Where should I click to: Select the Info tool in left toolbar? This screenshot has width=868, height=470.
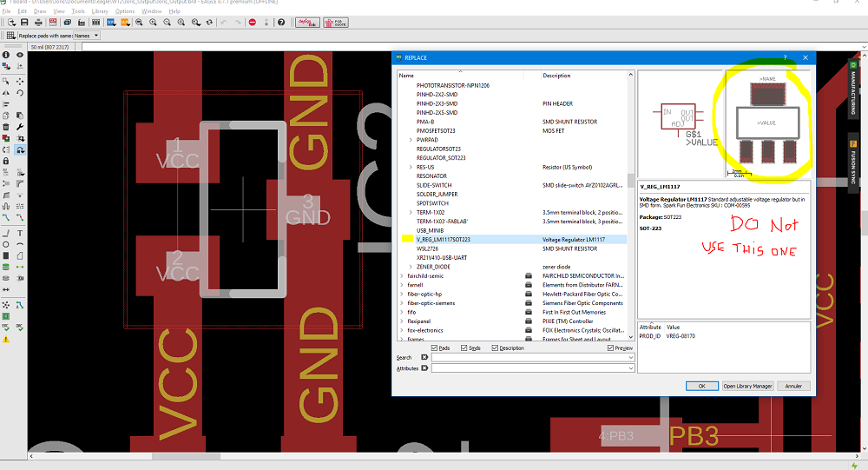click(x=6, y=55)
